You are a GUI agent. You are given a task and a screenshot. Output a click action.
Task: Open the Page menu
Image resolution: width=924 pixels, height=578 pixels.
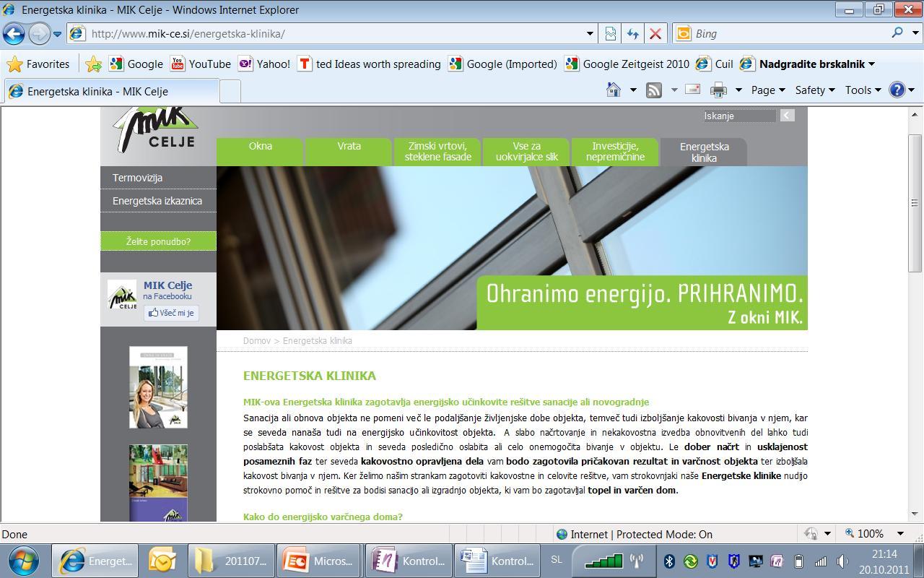click(x=767, y=90)
